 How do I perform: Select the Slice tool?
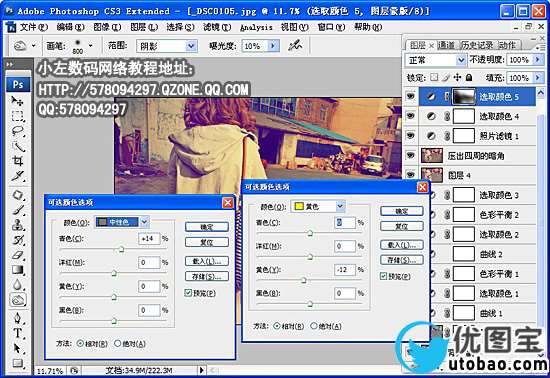(x=17, y=176)
